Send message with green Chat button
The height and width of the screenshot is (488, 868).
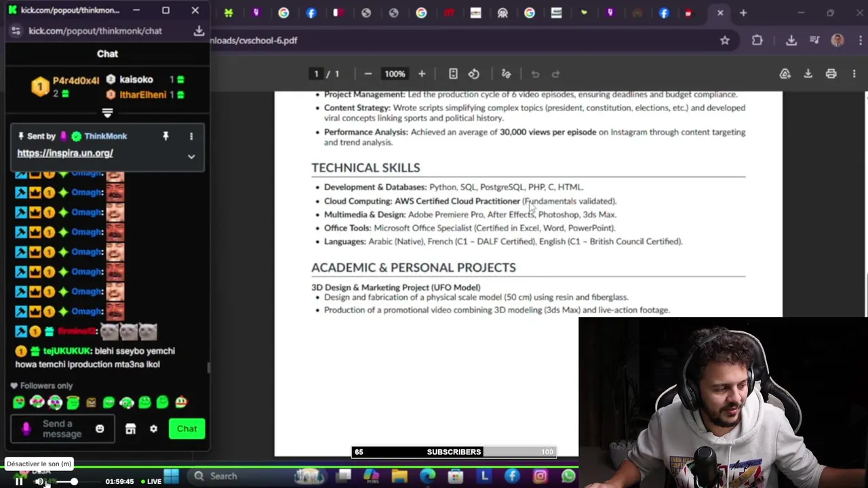pos(187,429)
